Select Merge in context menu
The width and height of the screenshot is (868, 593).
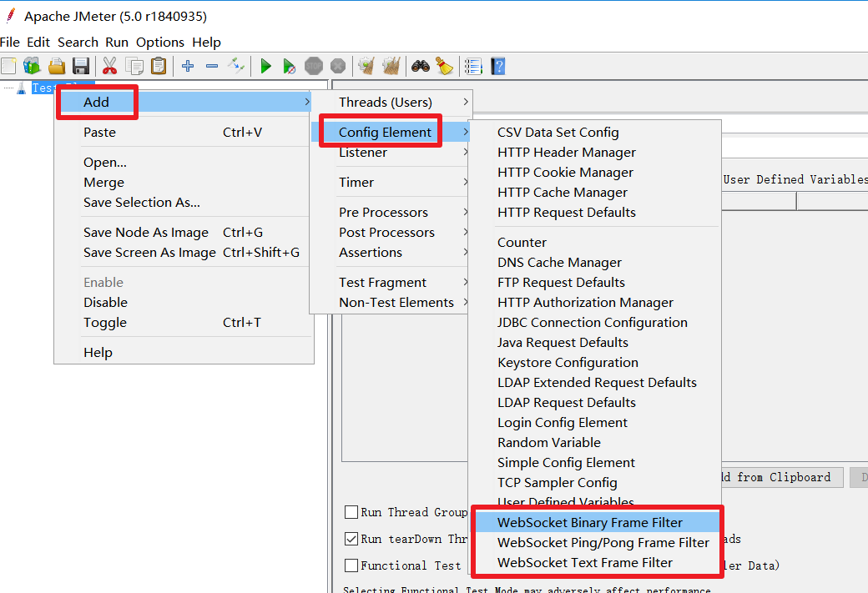click(184, 183)
